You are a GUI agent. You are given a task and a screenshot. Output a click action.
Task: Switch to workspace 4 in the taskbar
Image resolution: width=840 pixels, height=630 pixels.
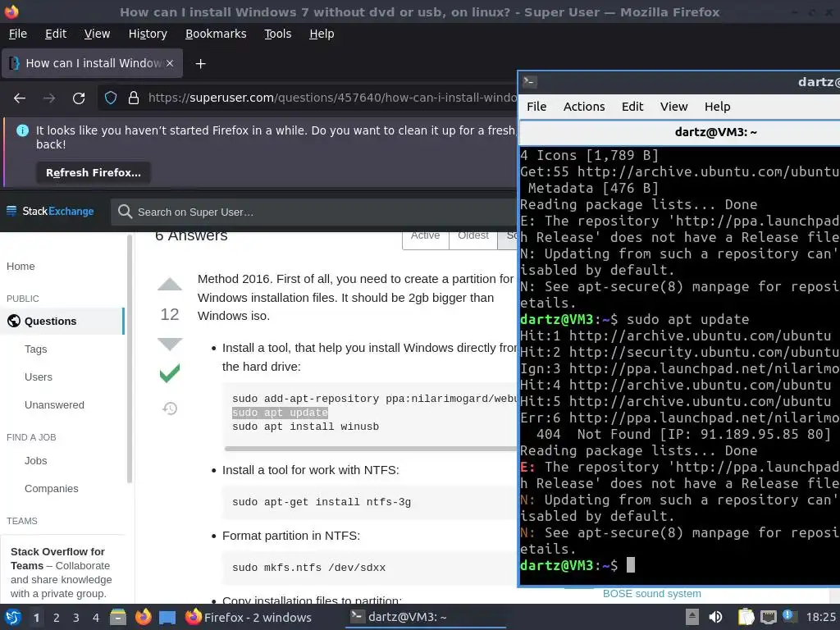tap(96, 618)
